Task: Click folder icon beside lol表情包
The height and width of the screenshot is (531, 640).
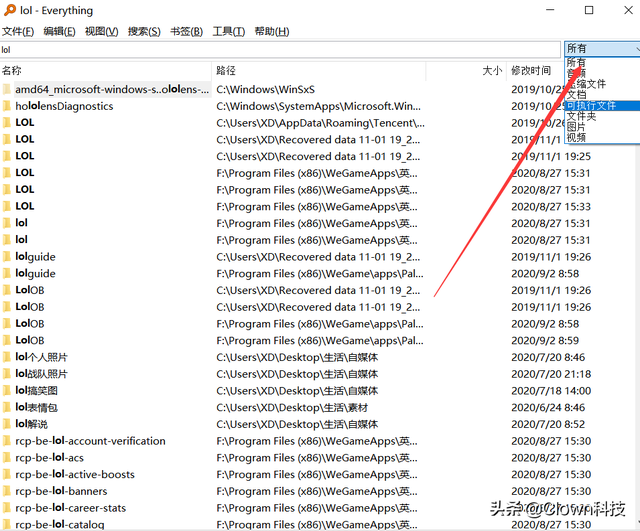Action: 7,407
